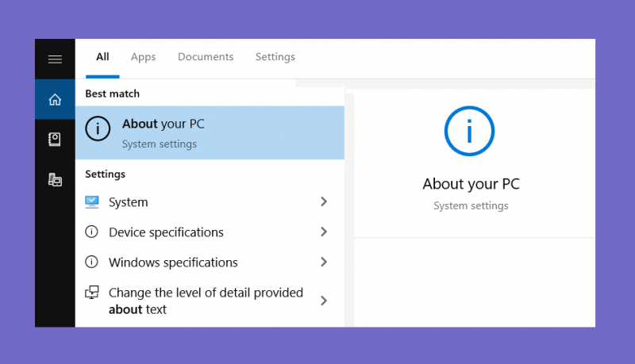The width and height of the screenshot is (635, 364).
Task: Open the hamburger menu in the sidebar
Action: 55,59
